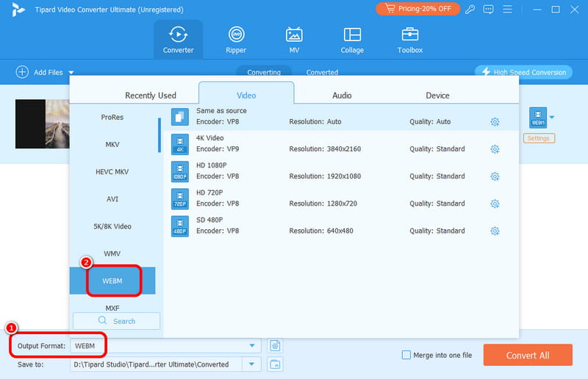Select the 5K/8K Video format
This screenshot has height=379, width=588.
112,226
